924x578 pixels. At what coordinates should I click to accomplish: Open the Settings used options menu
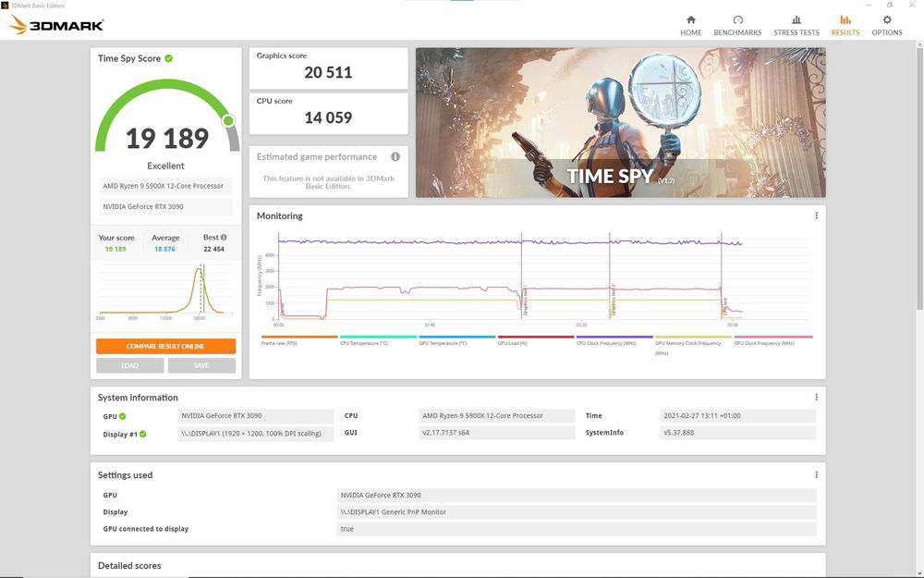[x=815, y=473]
